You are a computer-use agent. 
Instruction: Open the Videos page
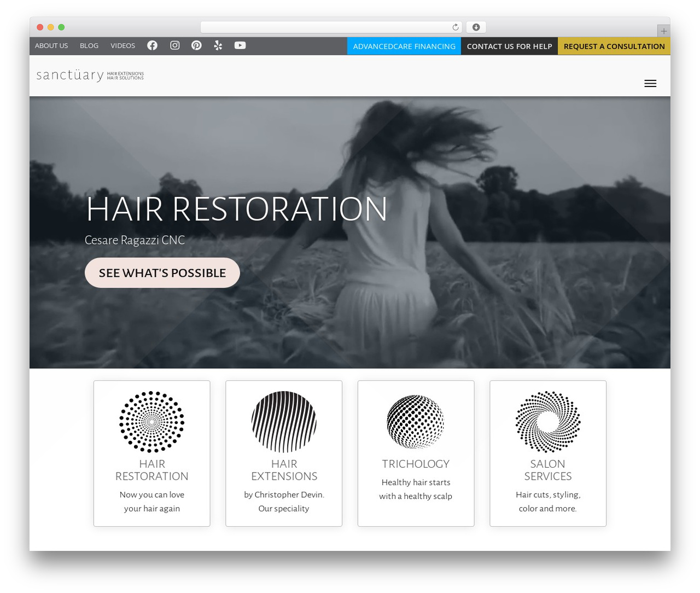(122, 45)
